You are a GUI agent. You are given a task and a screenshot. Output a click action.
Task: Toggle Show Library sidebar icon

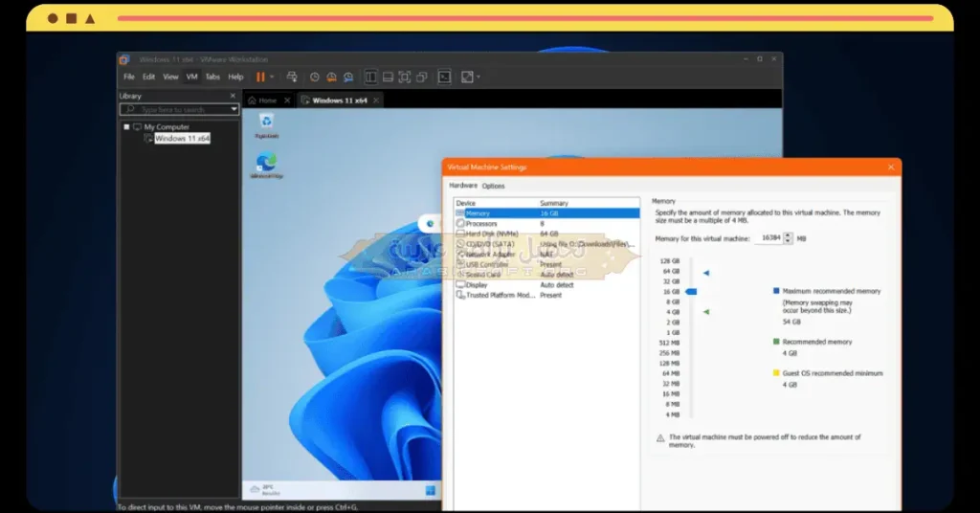(370, 77)
